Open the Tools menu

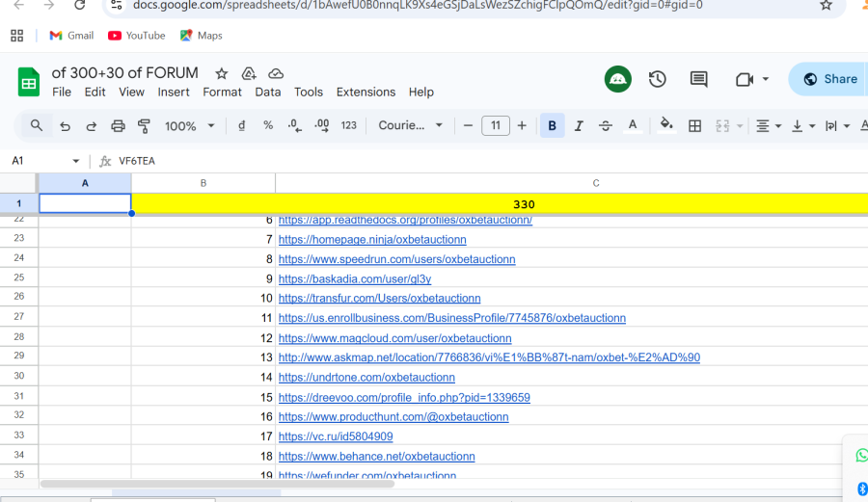[x=309, y=92]
